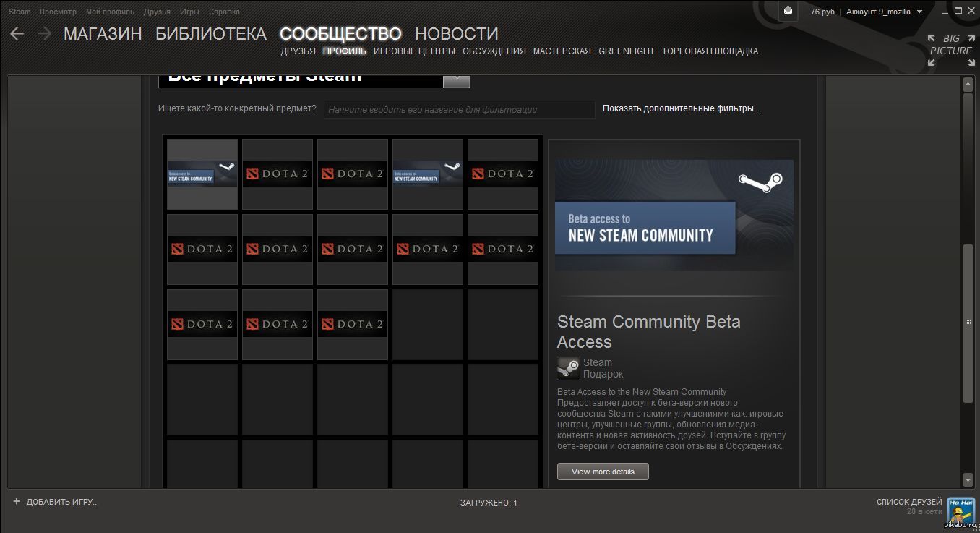The image size is (980, 533).
Task: Expand the Аккаунт 9_mozilla dropdown
Action: pos(885,12)
